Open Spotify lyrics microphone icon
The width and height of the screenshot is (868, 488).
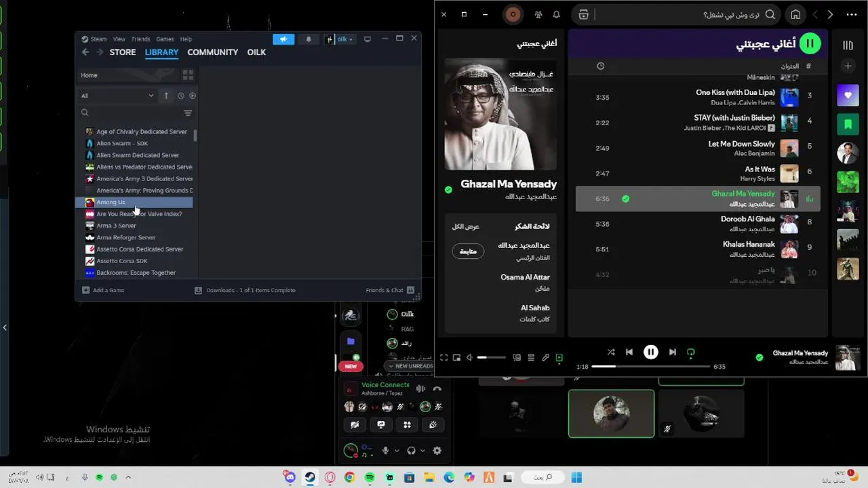click(545, 357)
